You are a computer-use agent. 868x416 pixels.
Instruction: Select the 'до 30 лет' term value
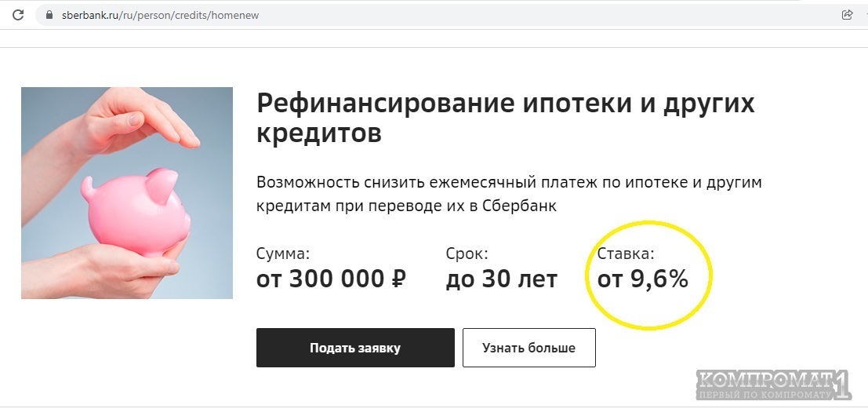[501, 279]
